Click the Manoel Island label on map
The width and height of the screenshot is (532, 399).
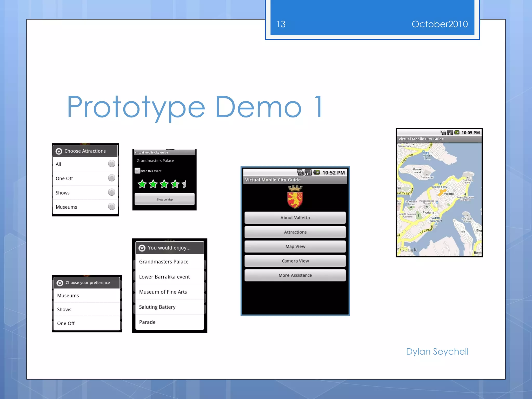click(417, 171)
